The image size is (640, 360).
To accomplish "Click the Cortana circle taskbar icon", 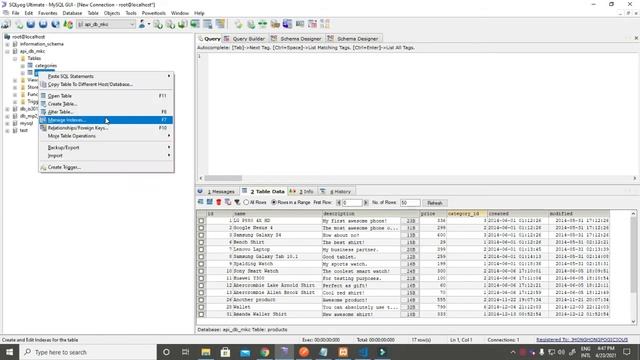I will click(x=166, y=352).
